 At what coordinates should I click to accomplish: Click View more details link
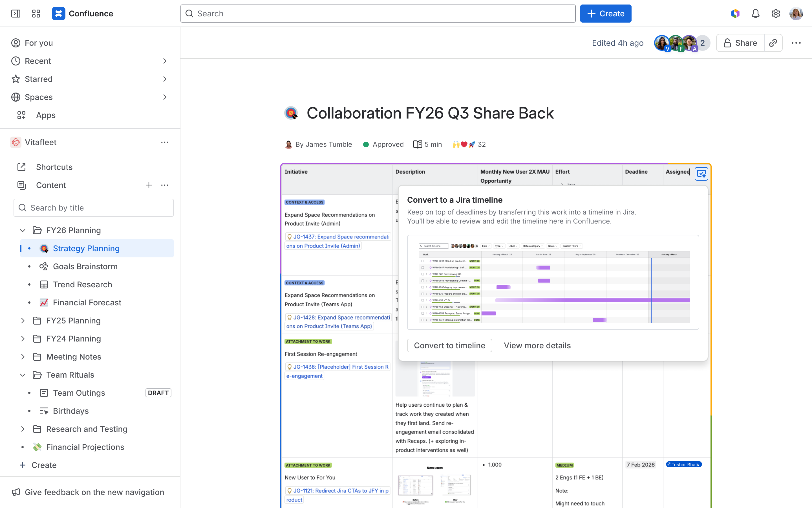(x=537, y=345)
